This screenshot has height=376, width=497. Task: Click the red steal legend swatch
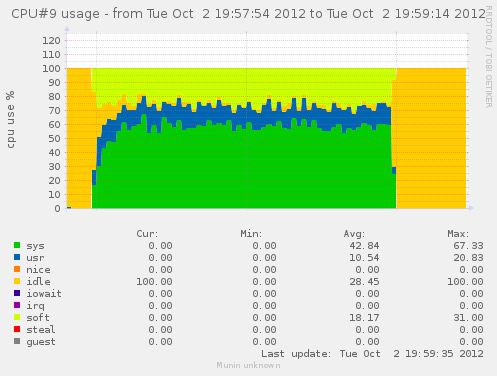(x=17, y=329)
